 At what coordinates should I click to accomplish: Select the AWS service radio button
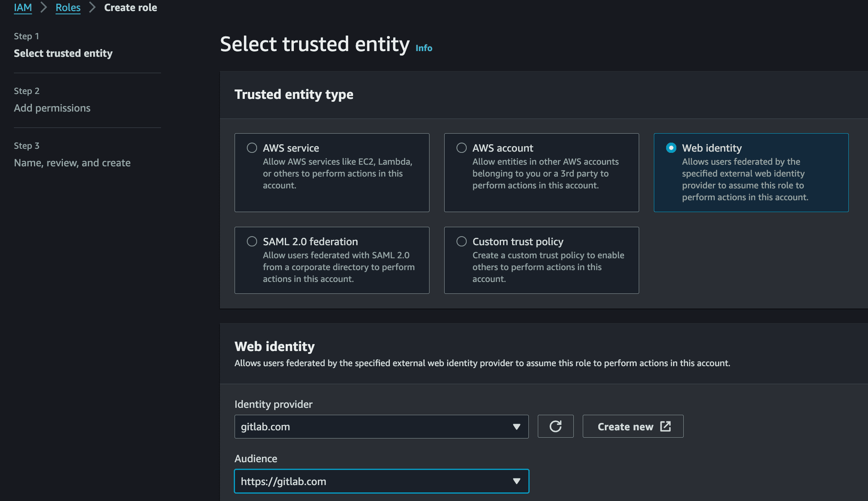(x=252, y=148)
